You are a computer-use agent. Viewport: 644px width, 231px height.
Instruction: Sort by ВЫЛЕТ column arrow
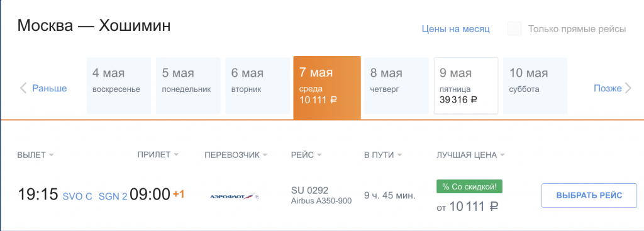tap(52, 155)
